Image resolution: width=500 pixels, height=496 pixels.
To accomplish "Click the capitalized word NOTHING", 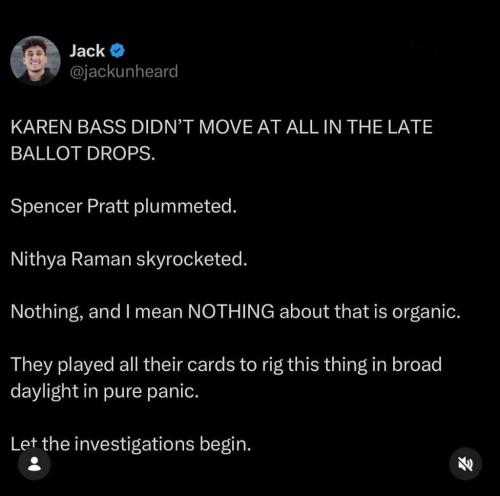I will (x=231, y=312).
